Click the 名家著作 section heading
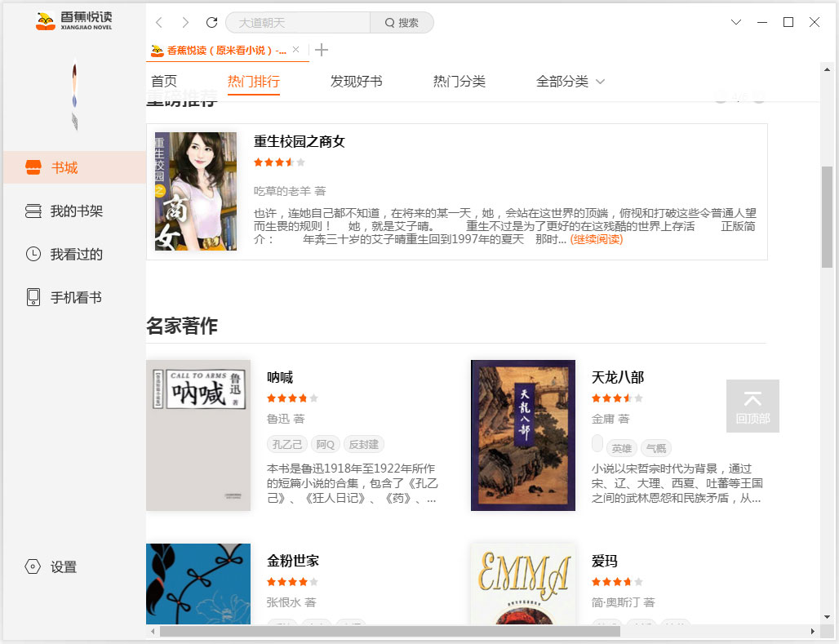This screenshot has height=644, width=839. click(x=182, y=326)
